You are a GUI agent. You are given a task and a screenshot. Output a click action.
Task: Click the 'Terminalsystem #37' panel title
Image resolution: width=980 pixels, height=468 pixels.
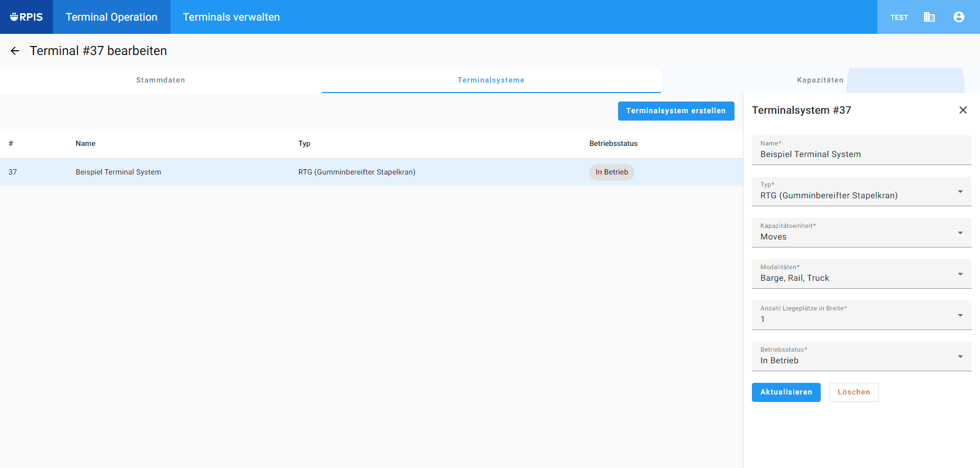(802, 110)
